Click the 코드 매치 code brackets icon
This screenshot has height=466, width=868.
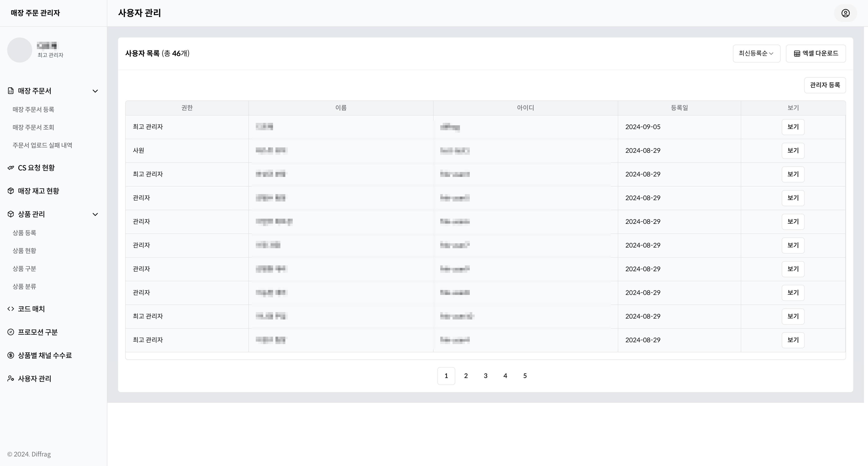11,309
